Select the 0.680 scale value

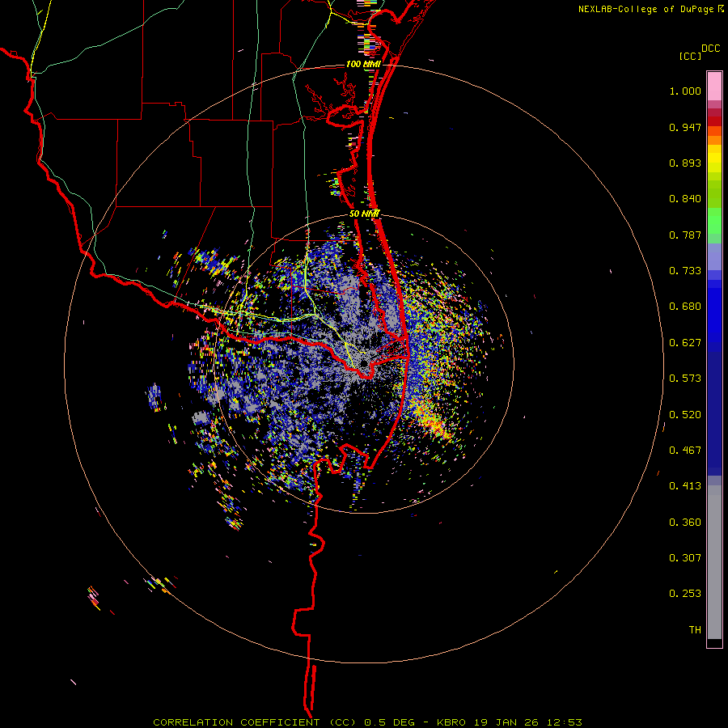tap(685, 307)
